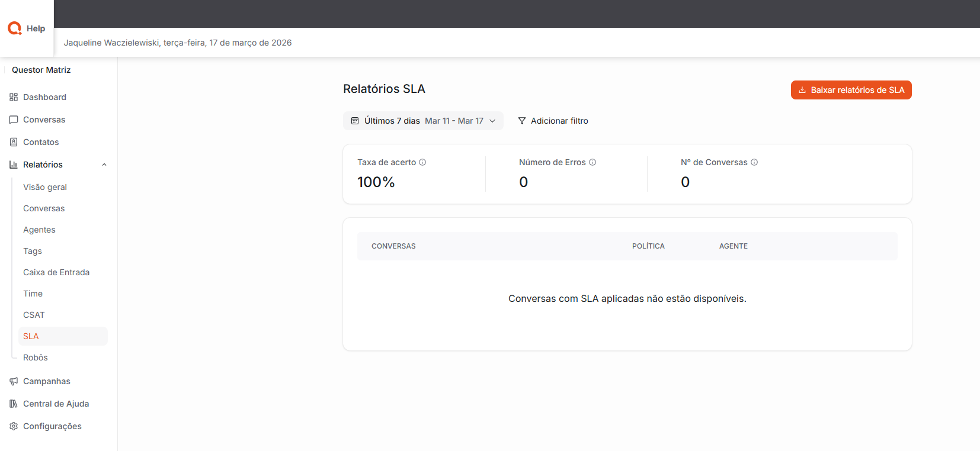Navigate to Caixa de Entrada report
The height and width of the screenshot is (451, 980).
click(56, 272)
